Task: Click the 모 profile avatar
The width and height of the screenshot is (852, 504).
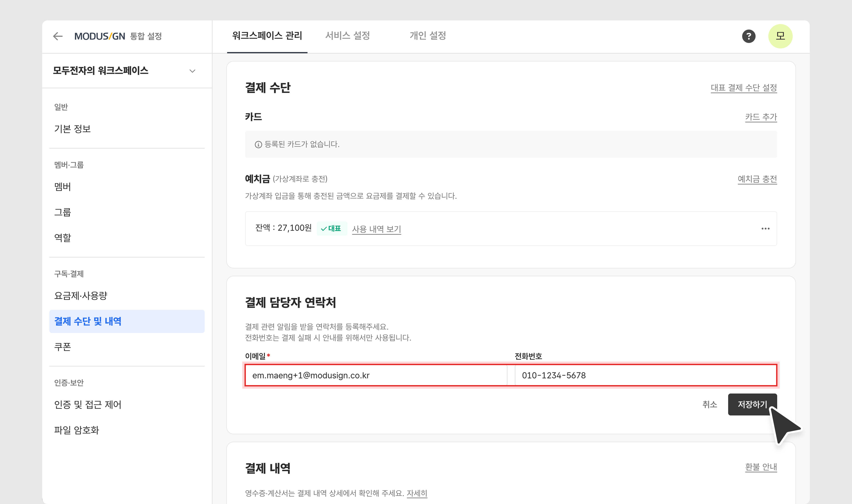Action: pyautogui.click(x=780, y=36)
